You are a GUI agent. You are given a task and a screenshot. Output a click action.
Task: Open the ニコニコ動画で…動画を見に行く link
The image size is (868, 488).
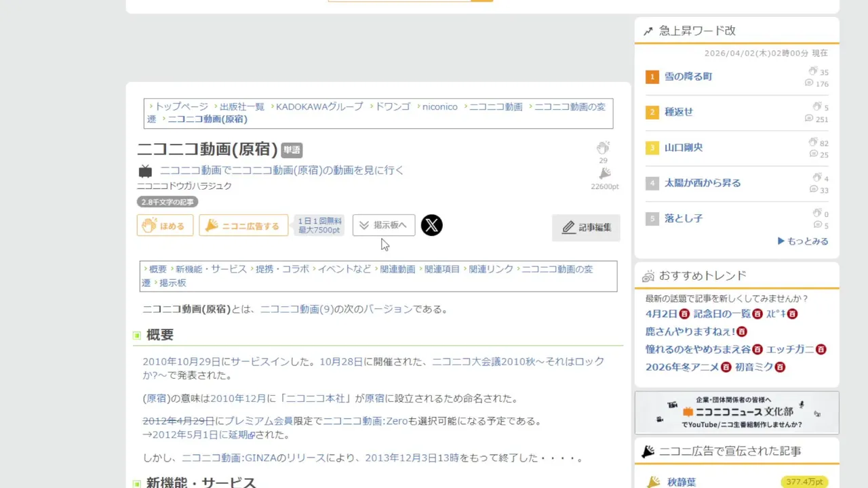click(x=282, y=170)
